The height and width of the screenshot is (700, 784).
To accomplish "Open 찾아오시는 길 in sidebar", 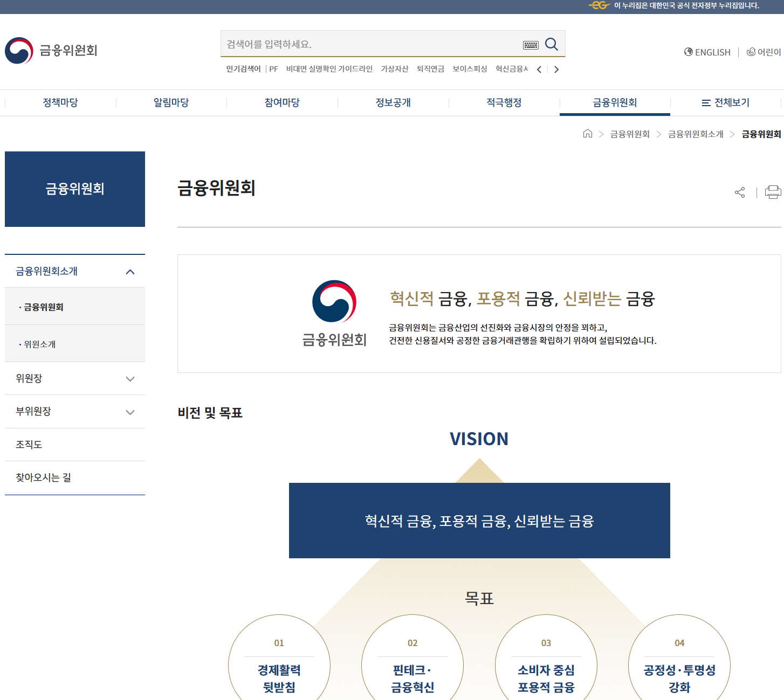I will [x=75, y=477].
